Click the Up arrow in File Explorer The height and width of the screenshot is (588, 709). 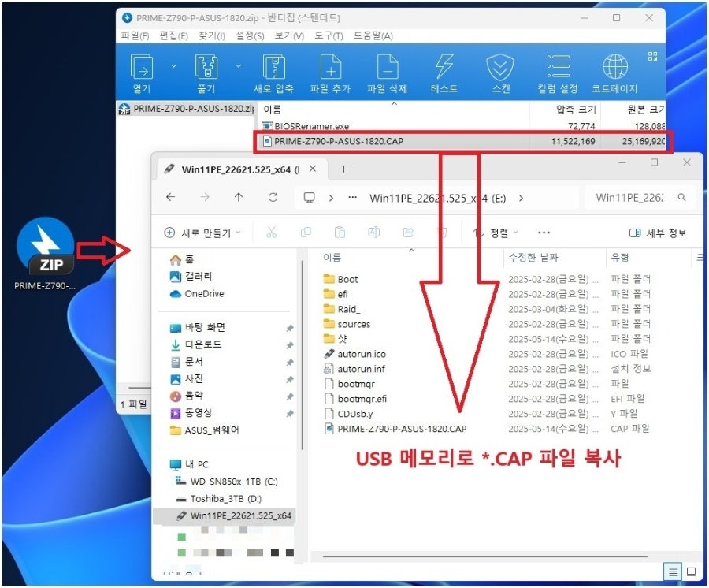239,197
